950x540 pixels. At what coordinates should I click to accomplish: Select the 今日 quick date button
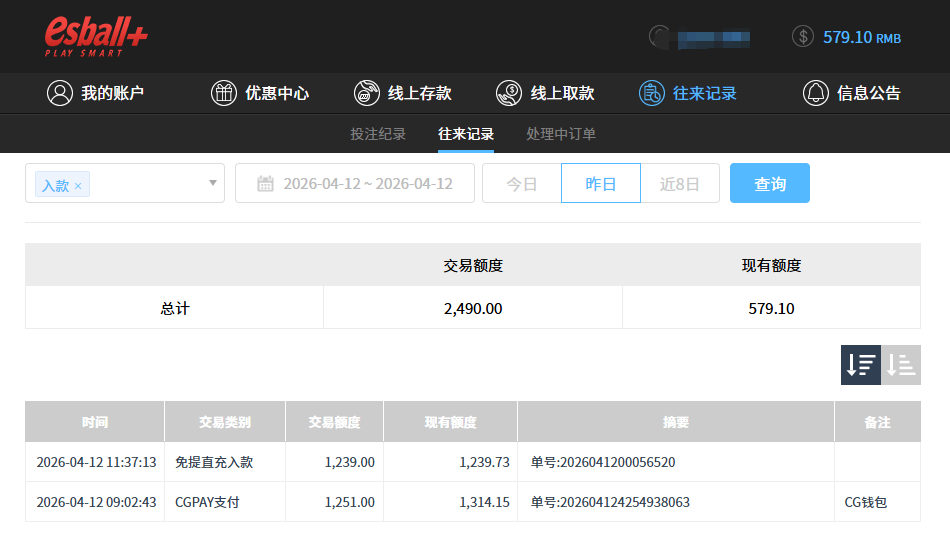point(522,184)
